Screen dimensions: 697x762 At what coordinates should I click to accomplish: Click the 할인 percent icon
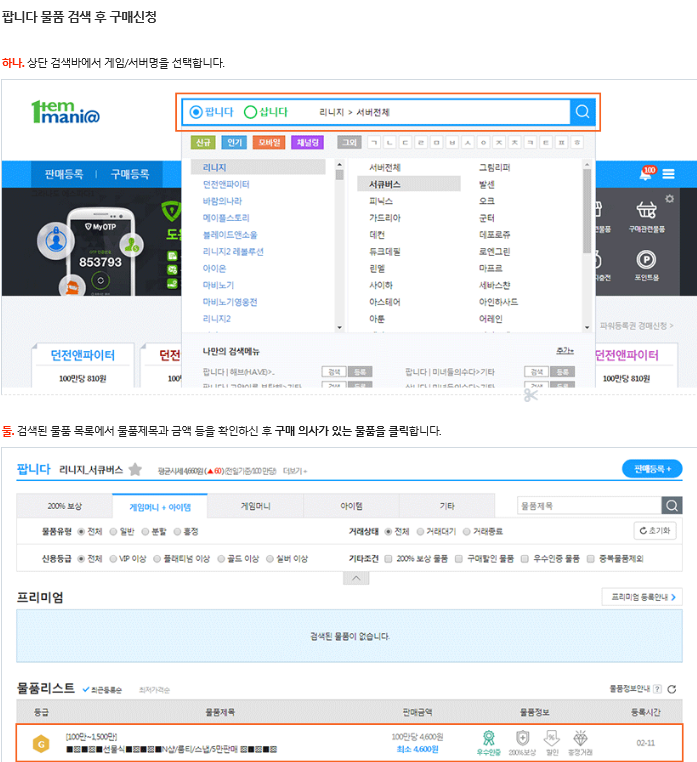coord(552,743)
